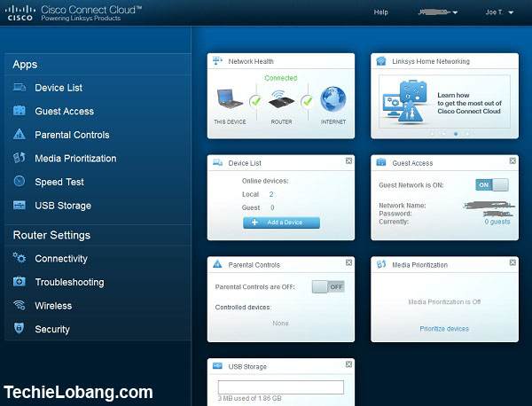The height and width of the screenshot is (406, 532).
Task: Click the Security shield icon
Action: [19, 328]
